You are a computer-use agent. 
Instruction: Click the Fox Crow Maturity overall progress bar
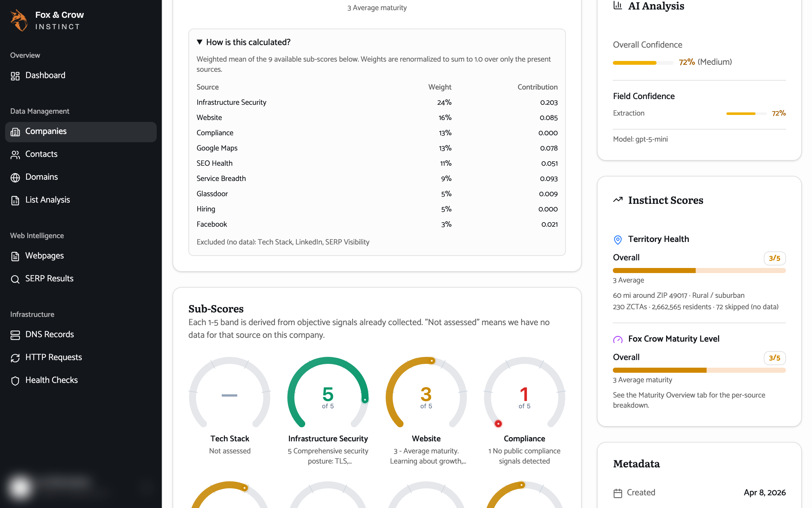pyautogui.click(x=699, y=370)
